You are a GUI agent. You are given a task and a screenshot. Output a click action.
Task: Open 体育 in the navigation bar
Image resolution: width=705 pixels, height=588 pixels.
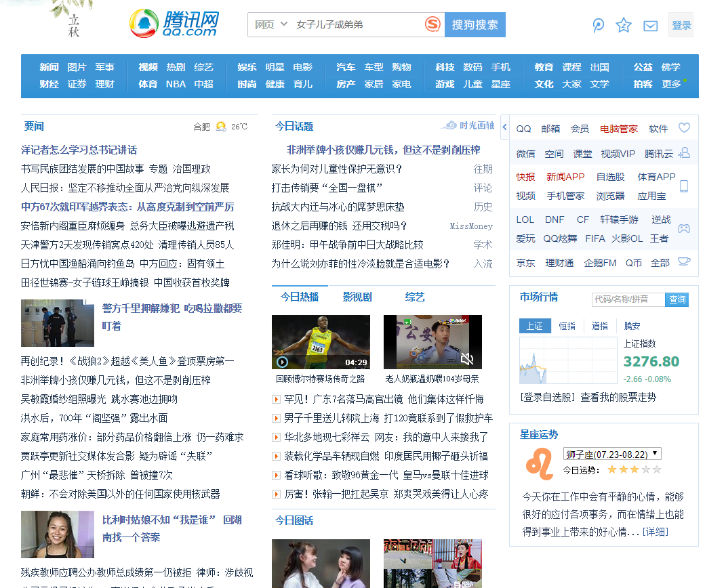(148, 84)
